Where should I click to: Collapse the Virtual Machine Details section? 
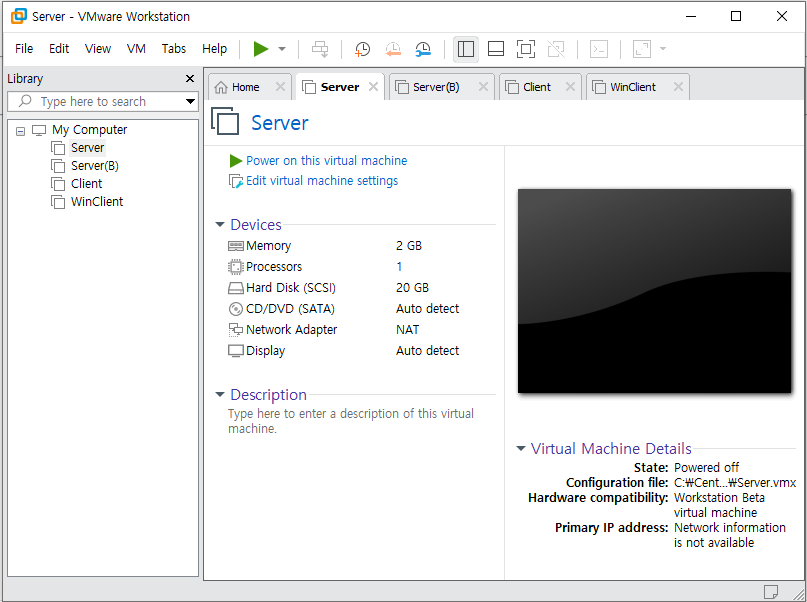tap(521, 449)
